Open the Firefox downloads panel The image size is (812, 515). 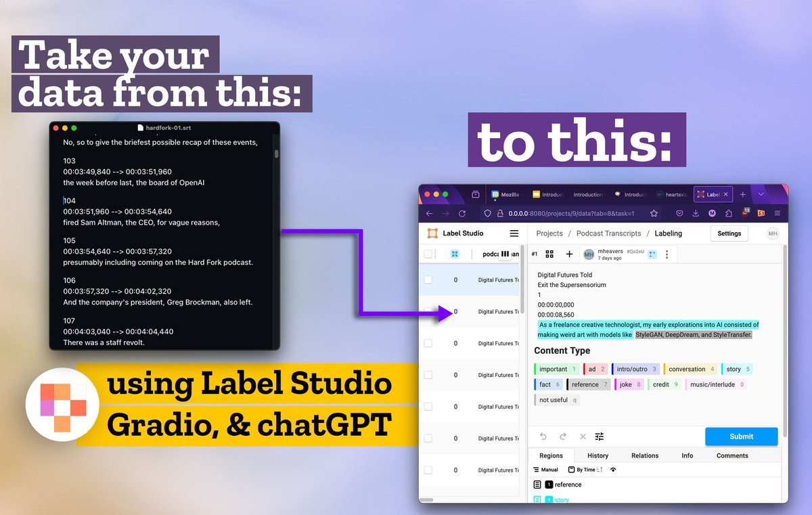pyautogui.click(x=696, y=213)
